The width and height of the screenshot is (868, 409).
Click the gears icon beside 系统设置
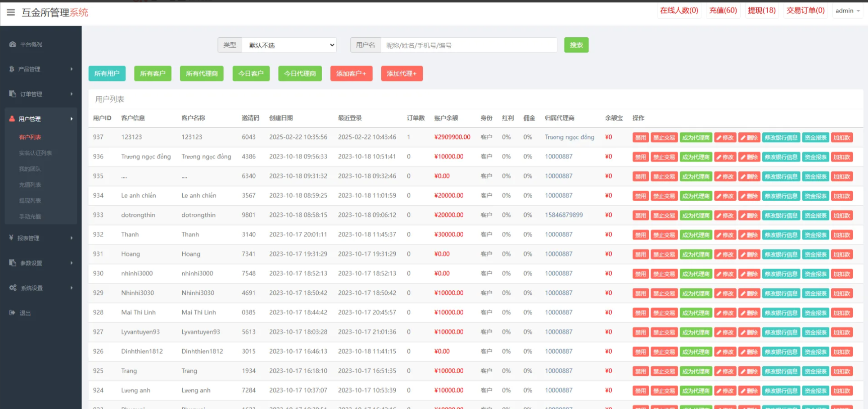(x=13, y=288)
